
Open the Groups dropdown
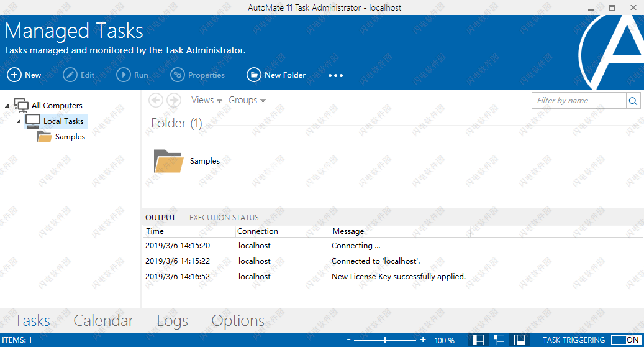(x=247, y=100)
